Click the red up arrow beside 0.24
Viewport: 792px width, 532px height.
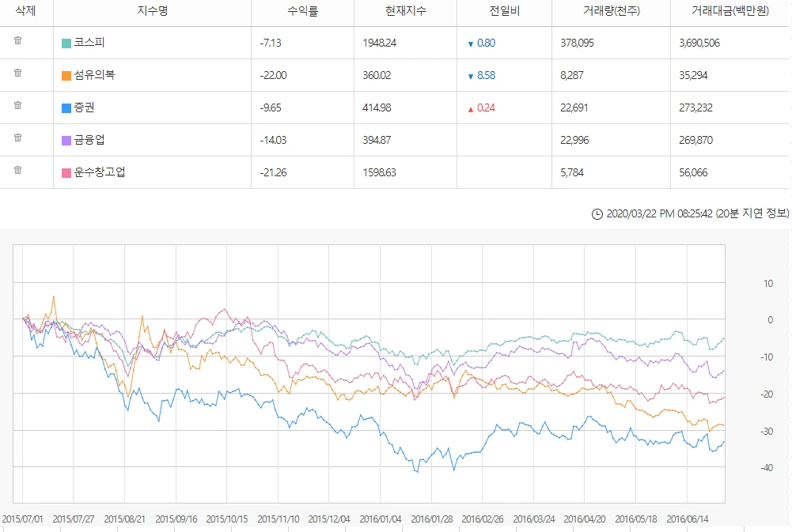click(471, 109)
